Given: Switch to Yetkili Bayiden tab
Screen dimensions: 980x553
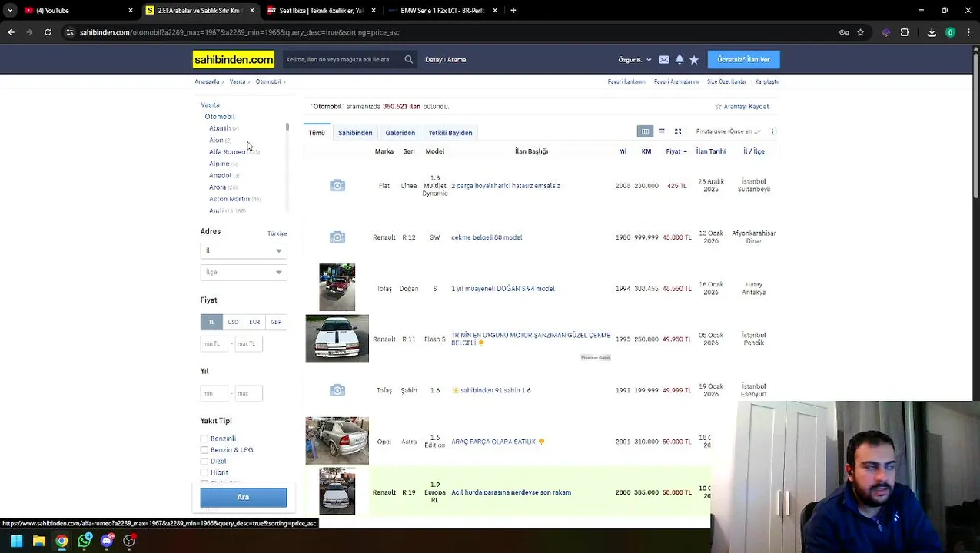Looking at the screenshot, I should 450,133.
